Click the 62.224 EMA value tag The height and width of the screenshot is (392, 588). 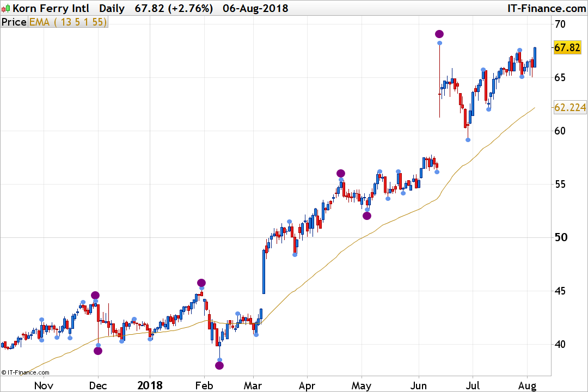tap(570, 108)
